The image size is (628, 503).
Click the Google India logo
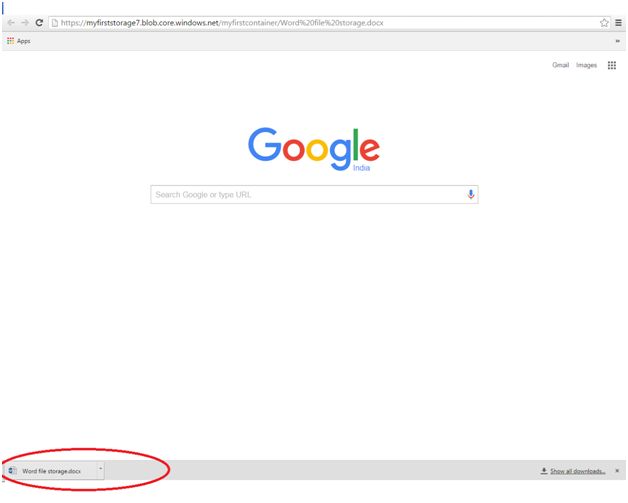[314, 149]
